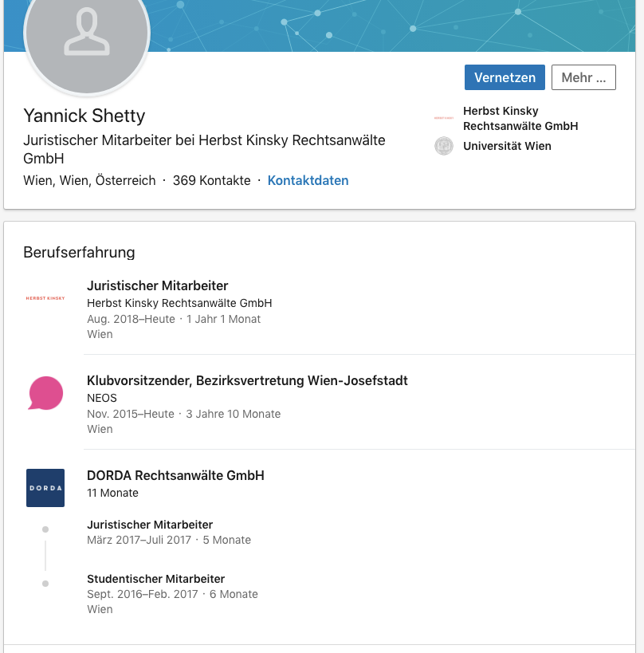Click the Universität Wien seal icon
Viewport: 644px width, 653px height.
(x=444, y=146)
